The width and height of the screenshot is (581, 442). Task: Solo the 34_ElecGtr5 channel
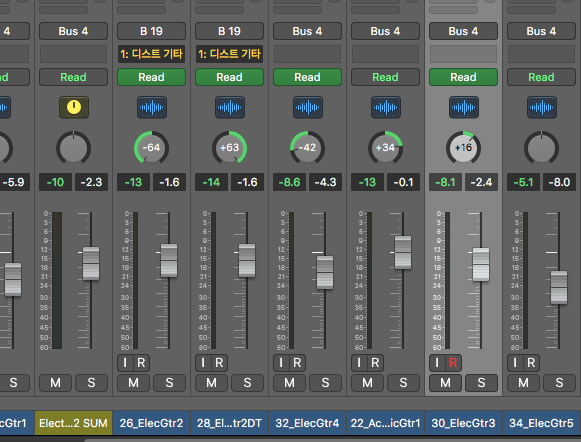pos(560,383)
